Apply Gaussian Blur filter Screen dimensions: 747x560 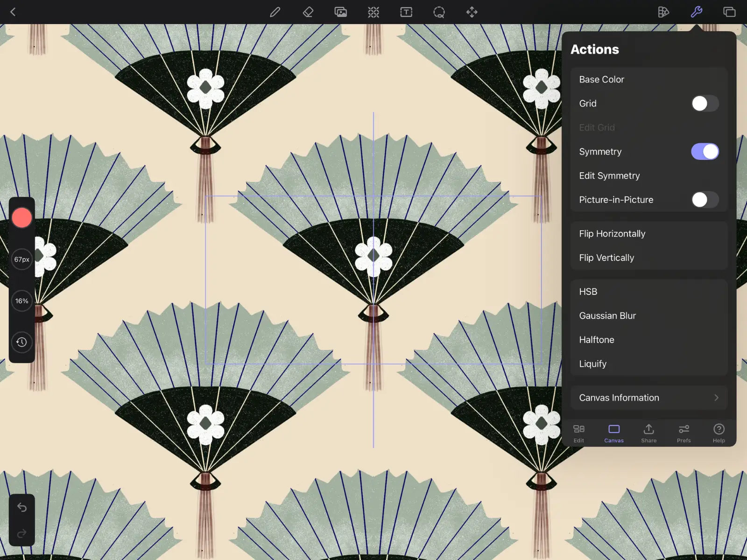649,316
